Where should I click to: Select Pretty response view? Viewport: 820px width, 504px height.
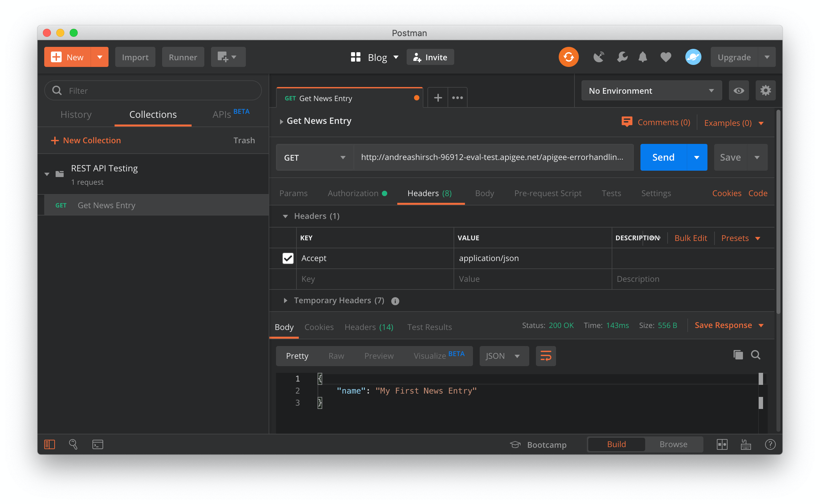(x=297, y=356)
